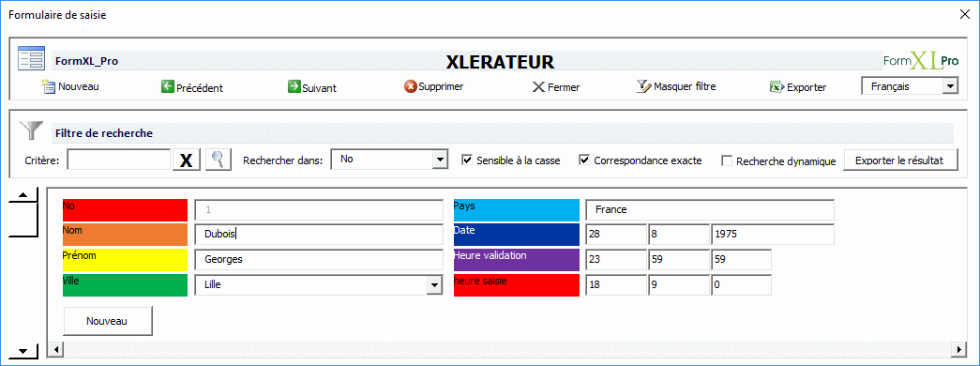Delete the record using Supprimer
The height and width of the screenshot is (366, 980).
pos(434,86)
